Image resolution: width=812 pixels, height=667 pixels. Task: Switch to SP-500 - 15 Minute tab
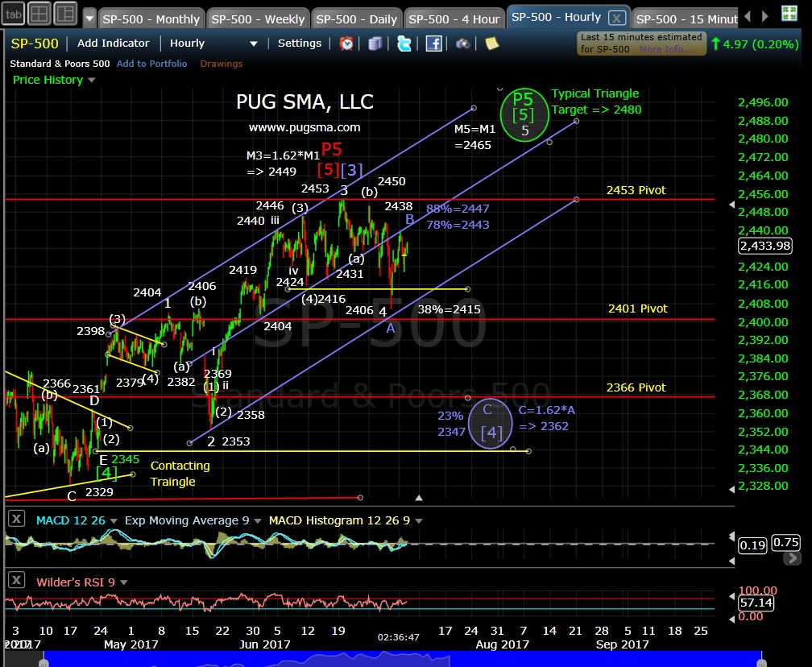686,19
